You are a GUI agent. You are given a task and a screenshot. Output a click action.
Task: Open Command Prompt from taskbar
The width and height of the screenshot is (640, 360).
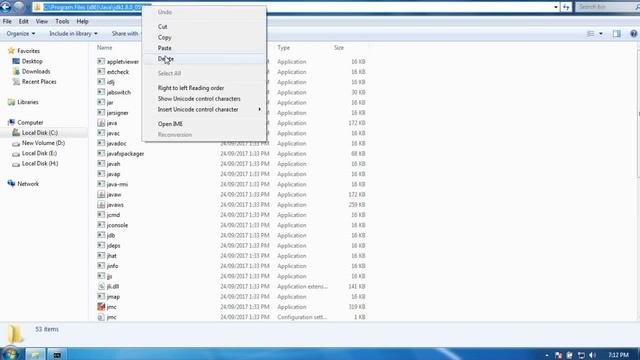point(57,354)
